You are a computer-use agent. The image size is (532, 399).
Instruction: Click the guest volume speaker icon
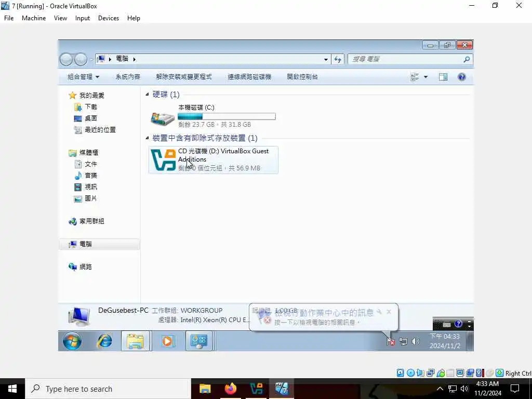point(415,341)
